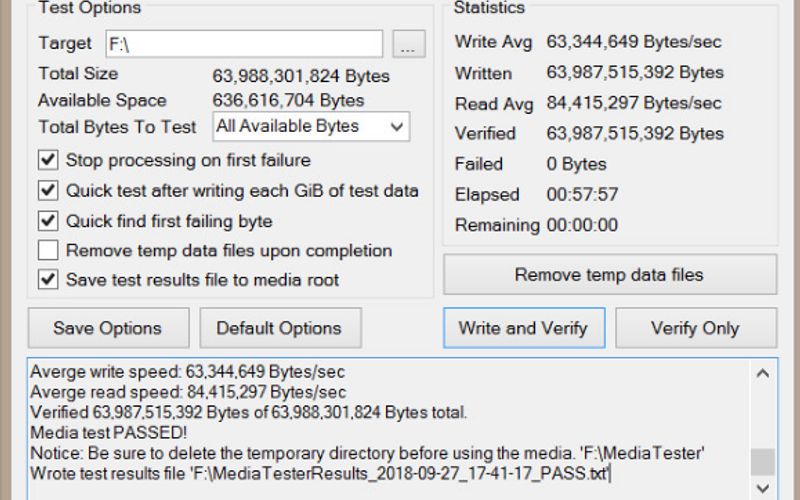Start the Write and Verify test

(524, 328)
